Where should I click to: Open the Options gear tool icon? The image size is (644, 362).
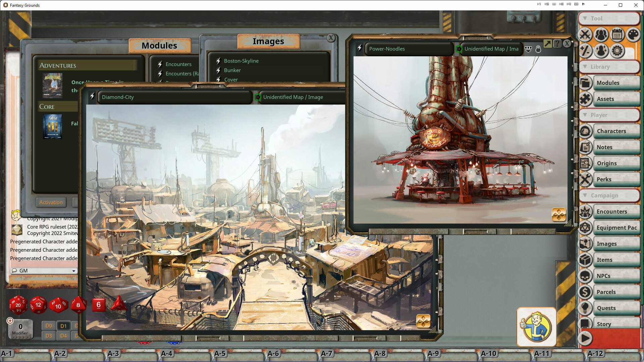(x=617, y=51)
